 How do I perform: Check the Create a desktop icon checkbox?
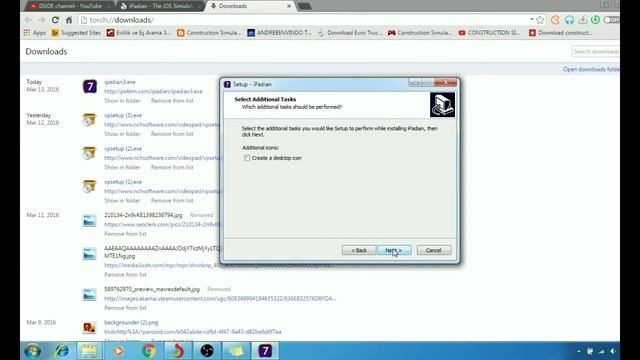[x=247, y=158]
